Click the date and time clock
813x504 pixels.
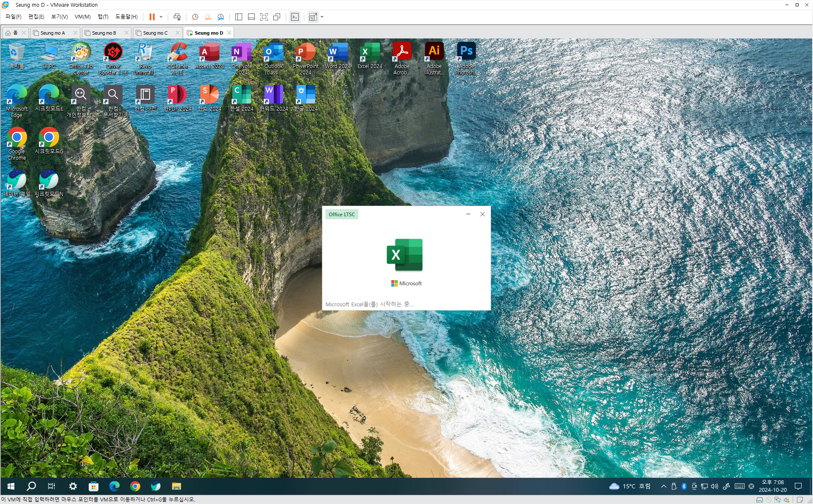(x=772, y=486)
